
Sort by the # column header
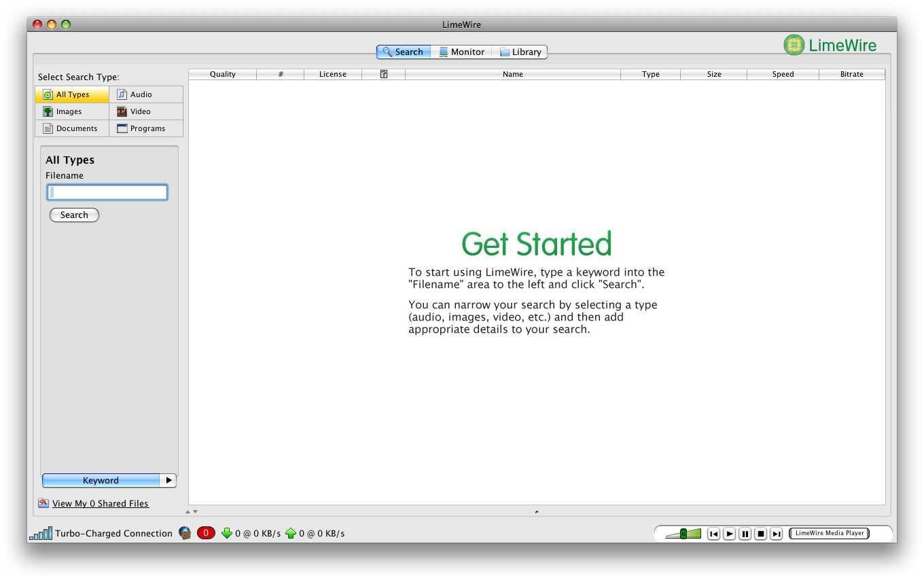[281, 74]
